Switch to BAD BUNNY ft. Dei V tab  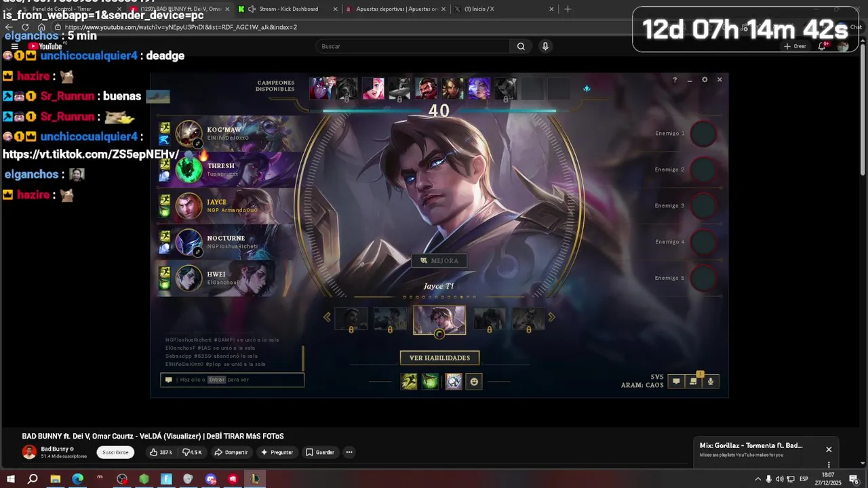(180, 9)
